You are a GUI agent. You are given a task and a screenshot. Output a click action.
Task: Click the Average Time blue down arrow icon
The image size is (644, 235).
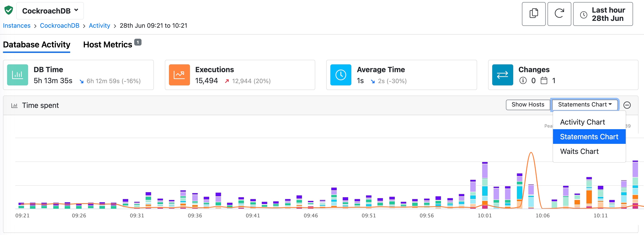point(373,81)
